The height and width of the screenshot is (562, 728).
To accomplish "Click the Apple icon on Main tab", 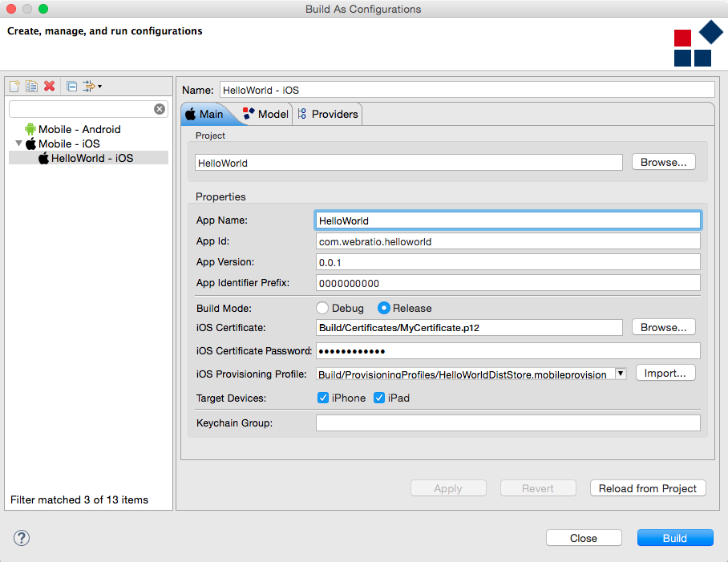I will pos(191,114).
